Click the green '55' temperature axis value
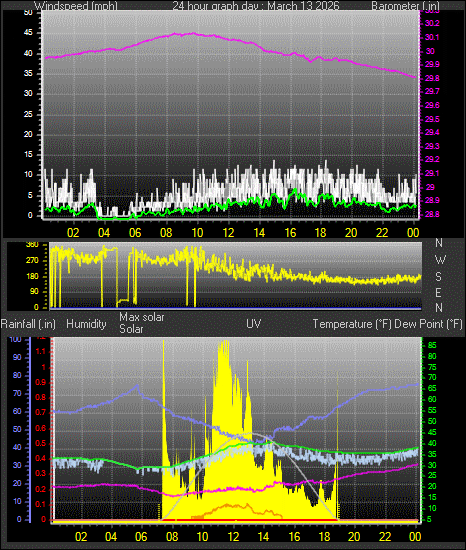The height and width of the screenshot is (550, 466). [x=432, y=410]
